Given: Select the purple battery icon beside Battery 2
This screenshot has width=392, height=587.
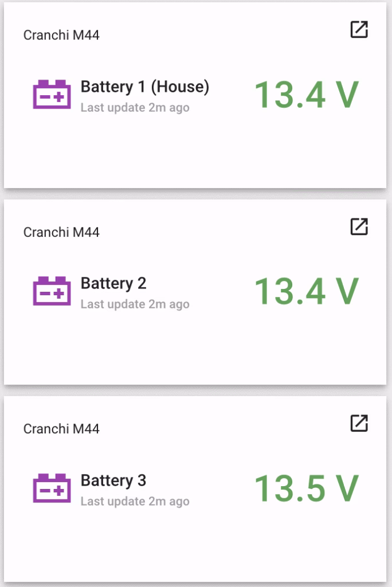Looking at the screenshot, I should coord(52,291).
